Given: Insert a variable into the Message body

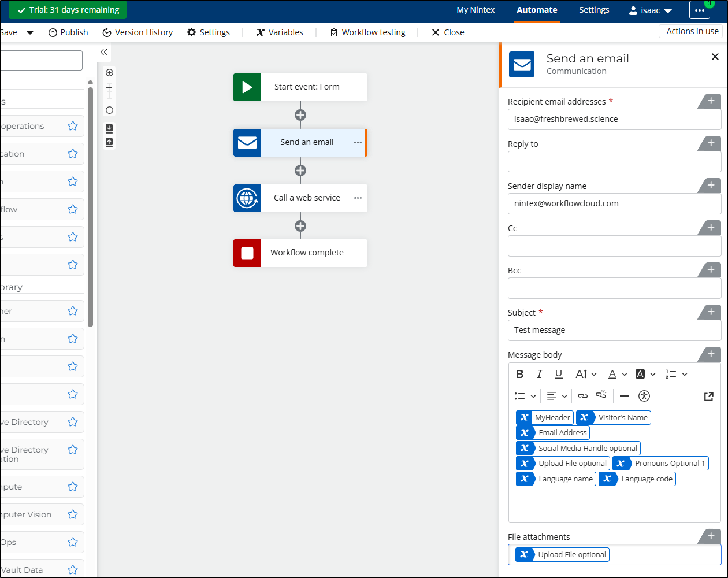Looking at the screenshot, I should (x=710, y=354).
